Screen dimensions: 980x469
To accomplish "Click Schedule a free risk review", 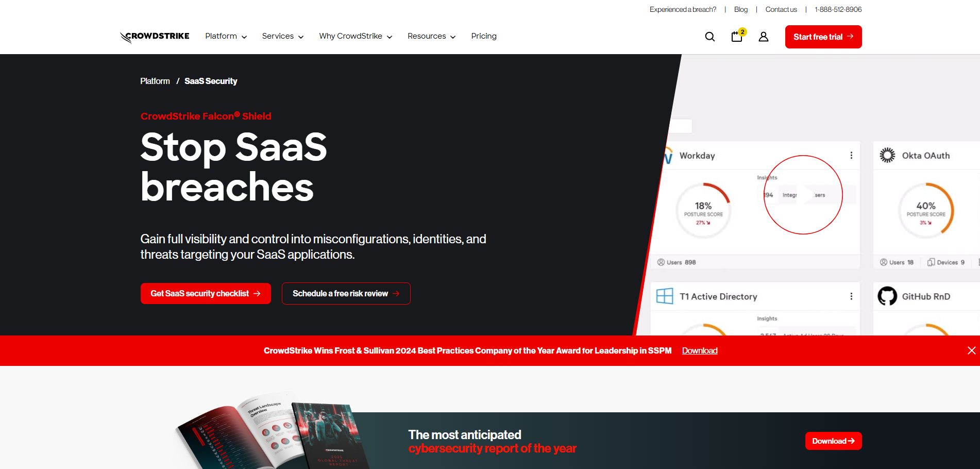I will tap(346, 293).
